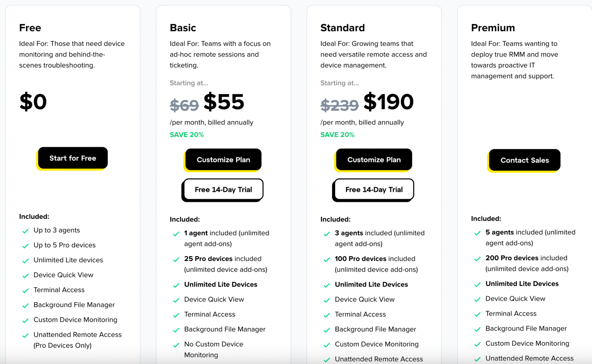Select the checkmark beside 25 Pro devices included
This screenshot has width=592, height=364.
click(x=176, y=259)
